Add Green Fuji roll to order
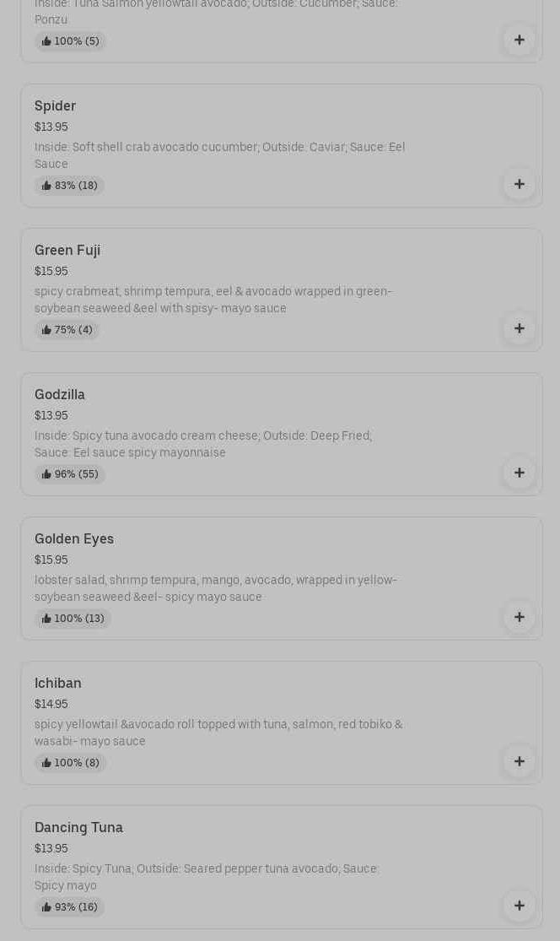 pyautogui.click(x=519, y=328)
